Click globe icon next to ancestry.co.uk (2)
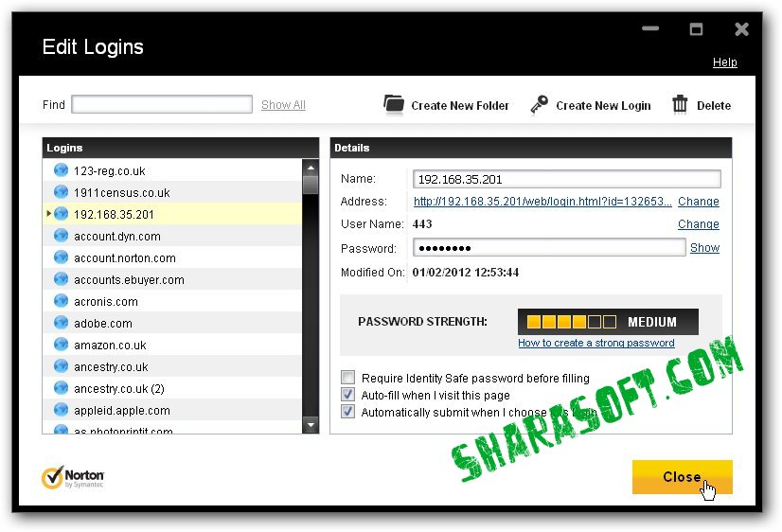This screenshot has height=532, width=782. click(x=61, y=388)
